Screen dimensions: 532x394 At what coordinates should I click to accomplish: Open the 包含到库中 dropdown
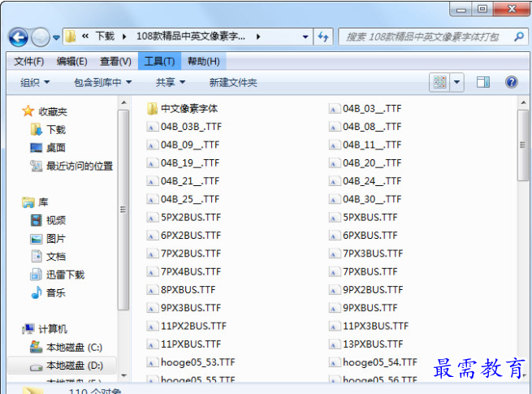click(x=103, y=83)
